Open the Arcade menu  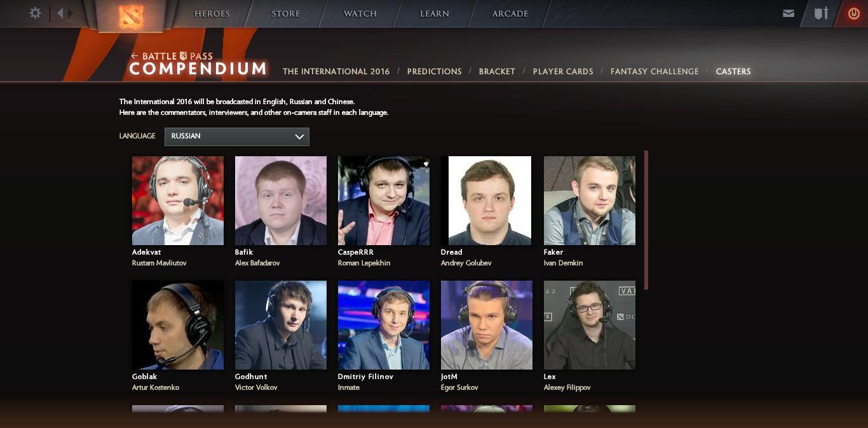tap(510, 13)
